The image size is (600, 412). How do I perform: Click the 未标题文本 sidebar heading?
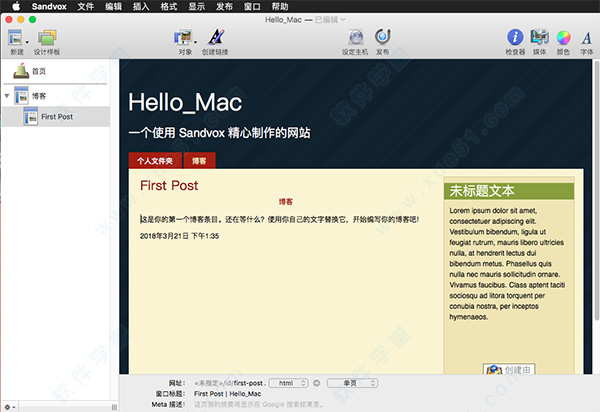(x=482, y=191)
